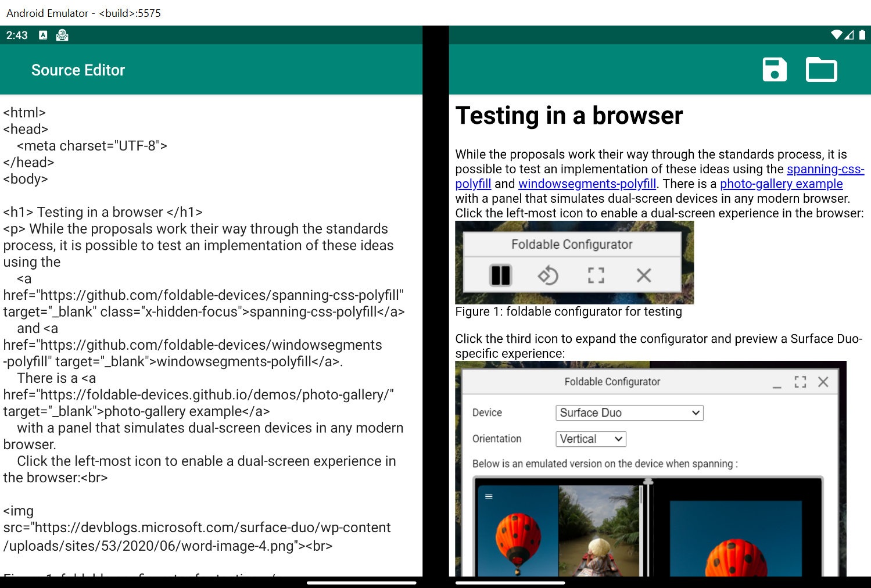The image size is (871, 588).
Task: Click the rotate icon in the Foldable Configurator image
Action: coord(548,275)
